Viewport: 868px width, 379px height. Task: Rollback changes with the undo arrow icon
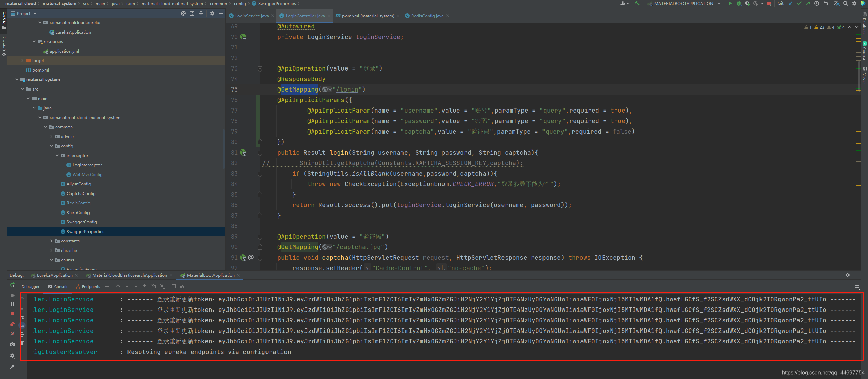click(x=826, y=4)
